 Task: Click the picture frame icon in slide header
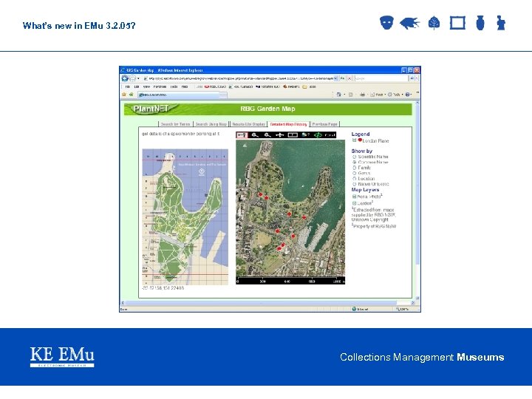coord(457,23)
